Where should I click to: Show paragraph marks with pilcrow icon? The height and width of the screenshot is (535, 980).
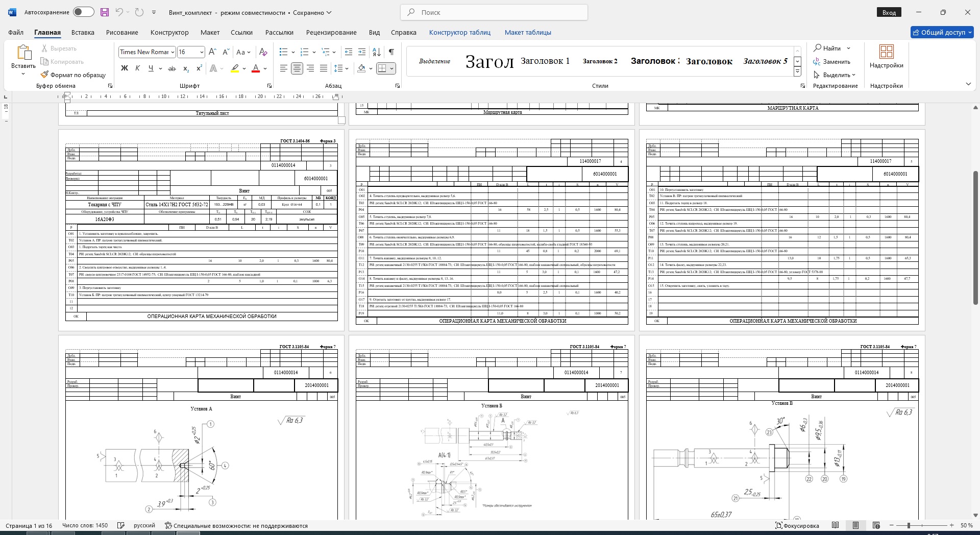(x=391, y=52)
